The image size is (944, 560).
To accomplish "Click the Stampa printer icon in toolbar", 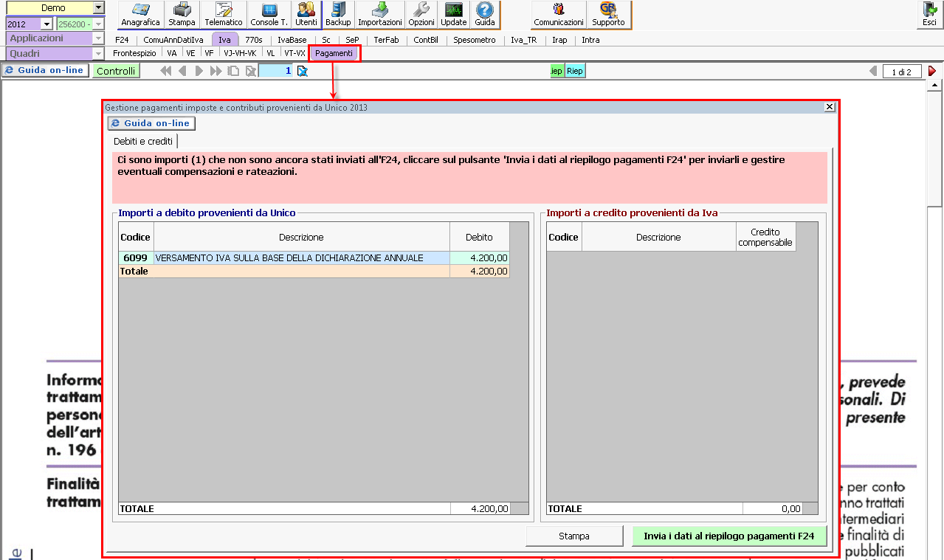I will tap(182, 14).
